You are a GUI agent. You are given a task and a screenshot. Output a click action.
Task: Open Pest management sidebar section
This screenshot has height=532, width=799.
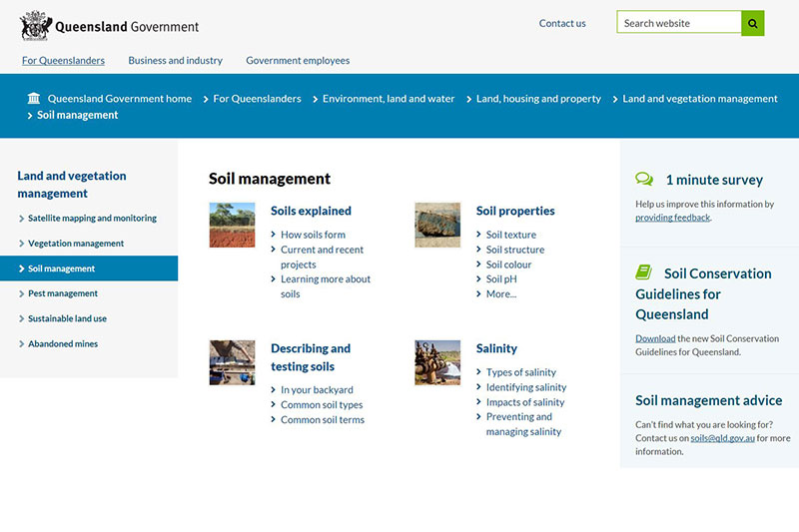click(x=63, y=293)
